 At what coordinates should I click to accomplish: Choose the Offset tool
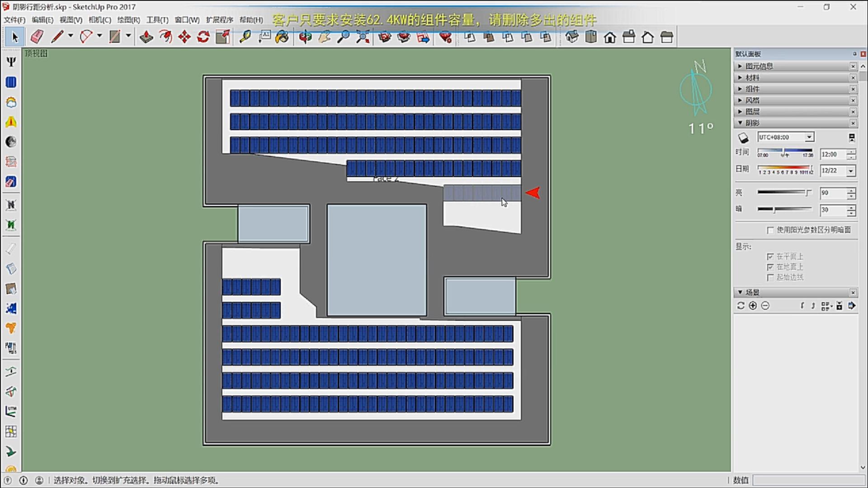click(x=165, y=37)
